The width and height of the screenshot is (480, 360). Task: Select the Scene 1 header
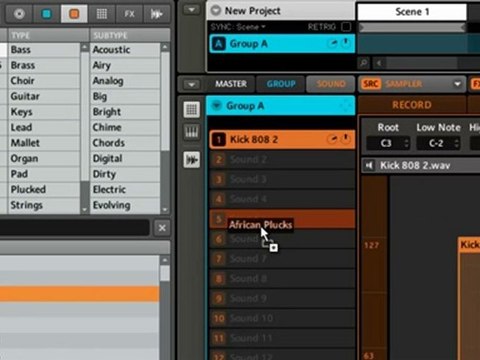pos(412,12)
